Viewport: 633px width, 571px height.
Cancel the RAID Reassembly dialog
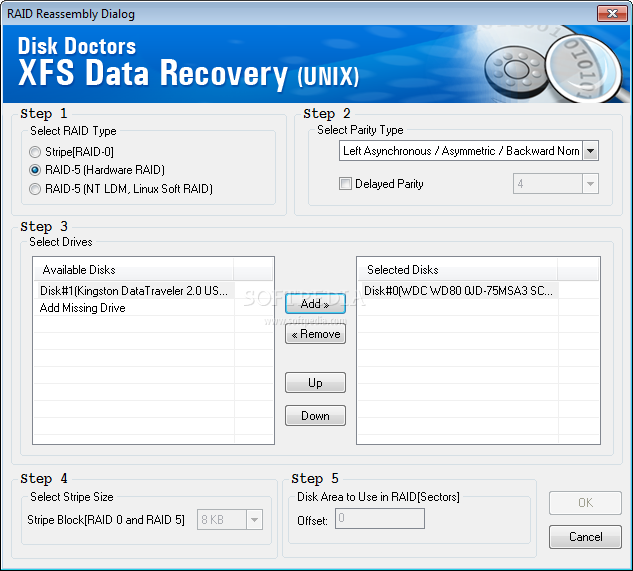(585, 537)
